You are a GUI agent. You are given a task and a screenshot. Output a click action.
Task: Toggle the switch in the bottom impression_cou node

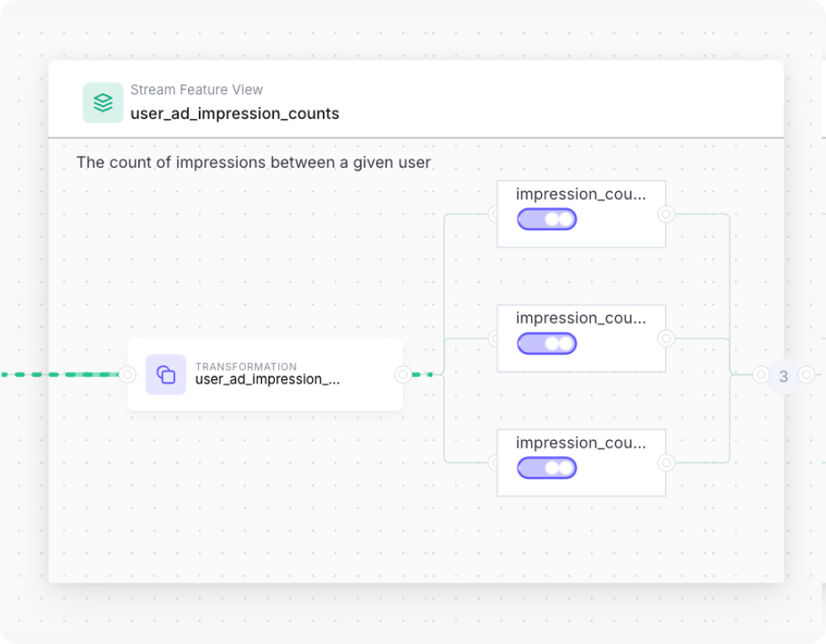click(x=547, y=468)
